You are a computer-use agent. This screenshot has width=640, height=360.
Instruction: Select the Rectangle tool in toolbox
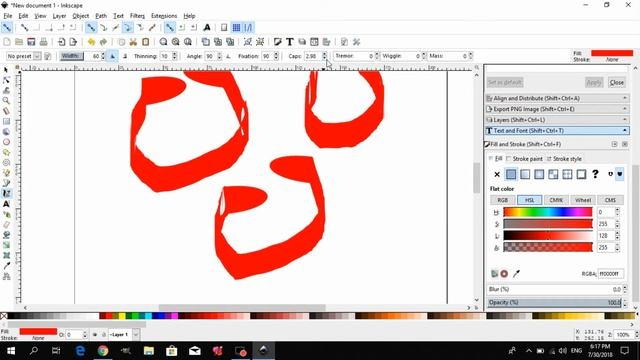click(6, 121)
